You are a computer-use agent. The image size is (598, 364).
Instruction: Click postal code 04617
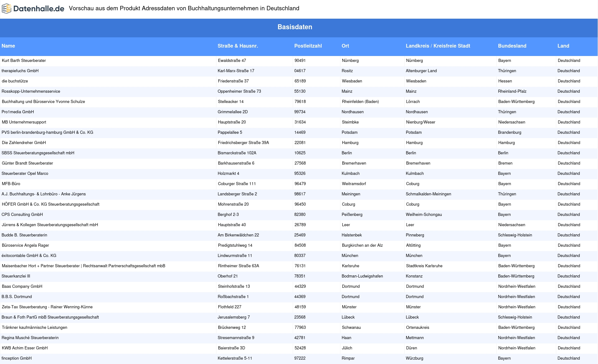click(x=300, y=71)
